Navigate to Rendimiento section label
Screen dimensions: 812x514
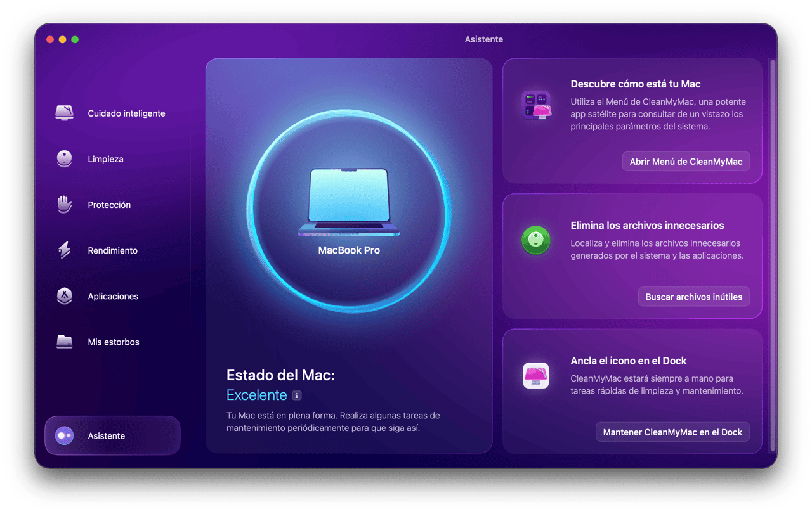coord(112,250)
